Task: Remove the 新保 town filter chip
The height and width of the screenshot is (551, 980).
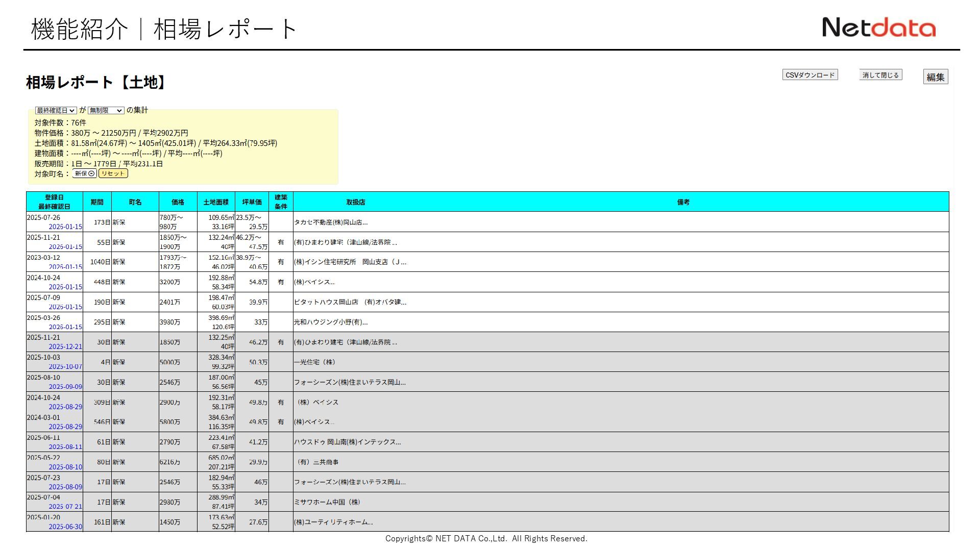Action: [91, 173]
